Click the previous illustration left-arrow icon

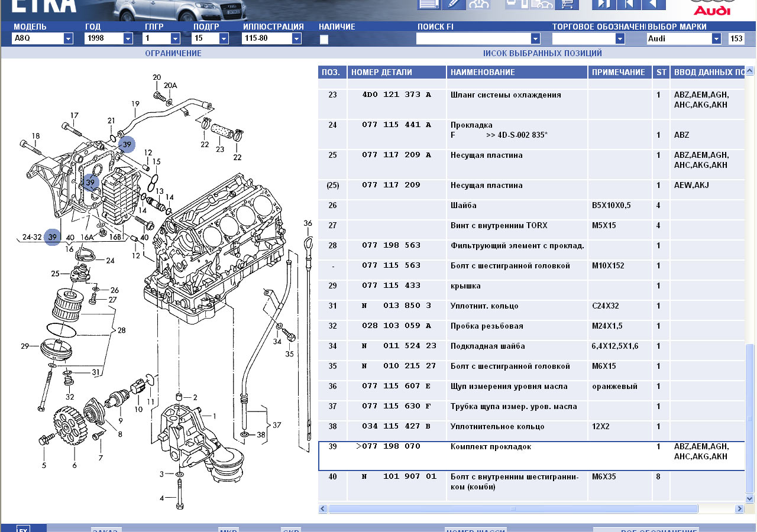point(653,4)
